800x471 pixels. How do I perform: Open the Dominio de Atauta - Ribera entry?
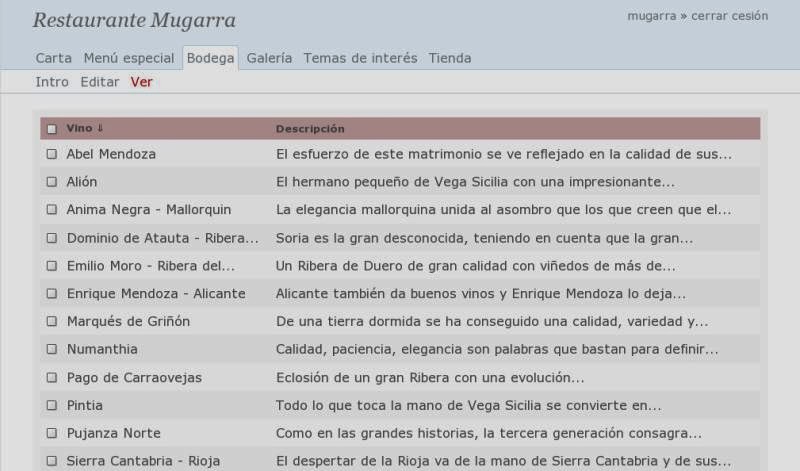(x=163, y=238)
